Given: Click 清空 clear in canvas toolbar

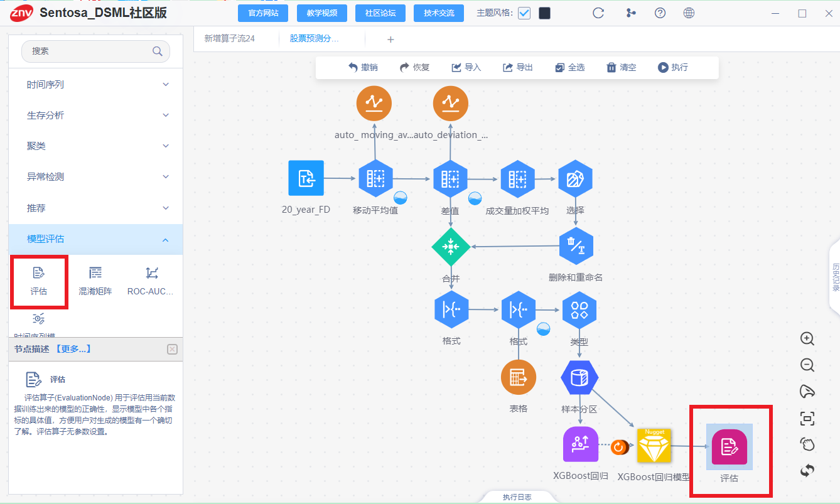Looking at the screenshot, I should (621, 68).
